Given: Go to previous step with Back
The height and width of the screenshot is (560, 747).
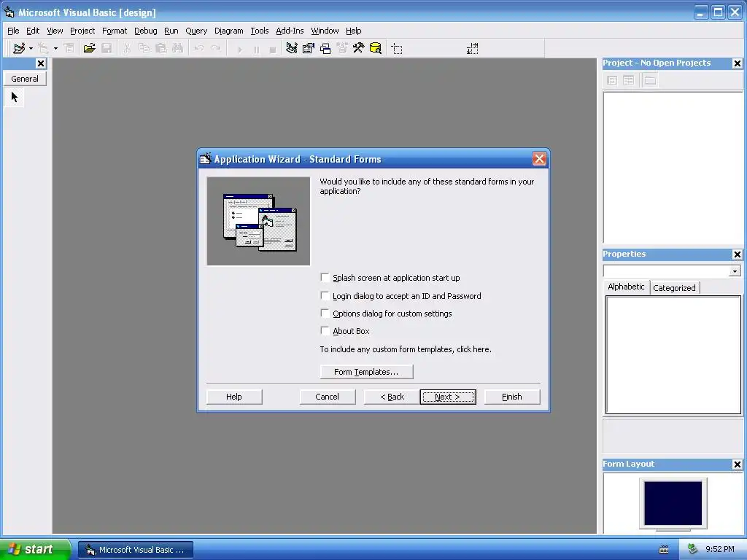Looking at the screenshot, I should click(x=392, y=397).
